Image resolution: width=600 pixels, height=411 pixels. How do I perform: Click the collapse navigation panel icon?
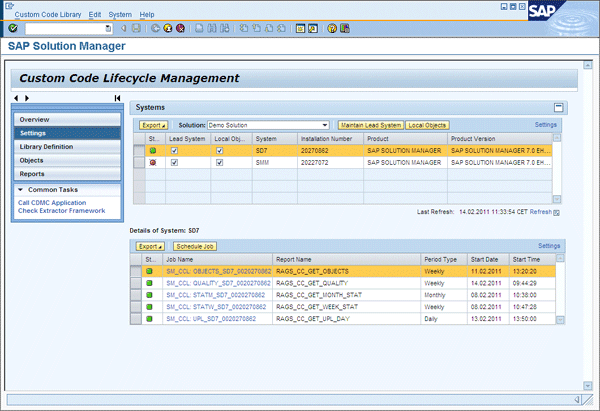point(117,98)
